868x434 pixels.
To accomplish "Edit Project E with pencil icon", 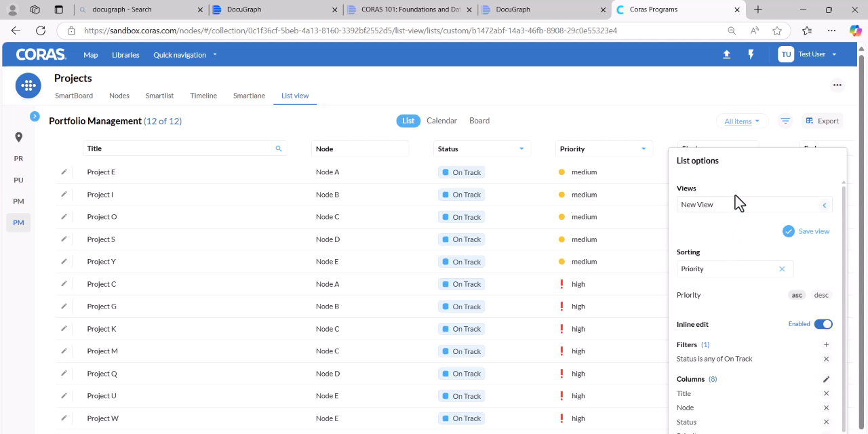I will 64,172.
